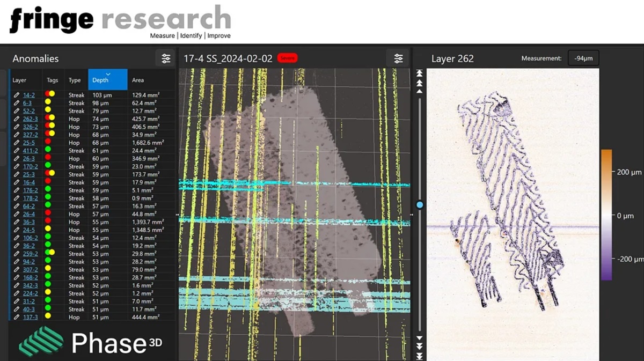
Task: Click the 0.9 mm² area value
Action: click(143, 198)
